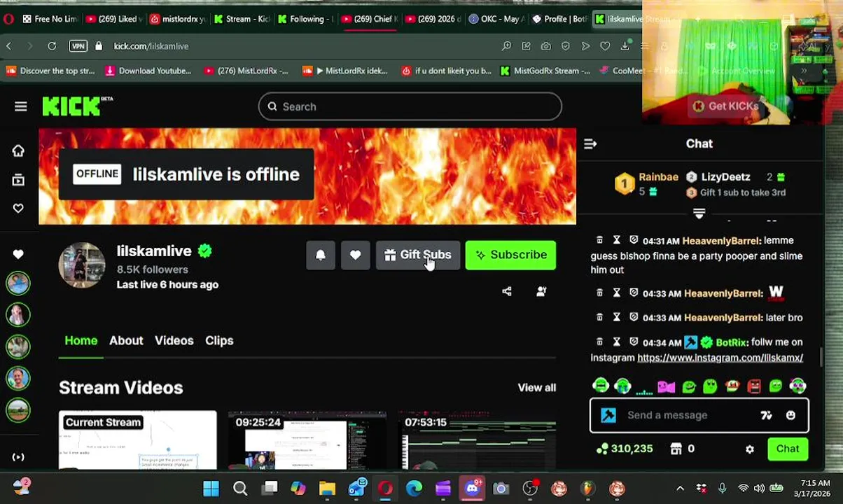The image size is (843, 504).
Task: Click the snapshot camera icon in address bar
Action: (545, 46)
